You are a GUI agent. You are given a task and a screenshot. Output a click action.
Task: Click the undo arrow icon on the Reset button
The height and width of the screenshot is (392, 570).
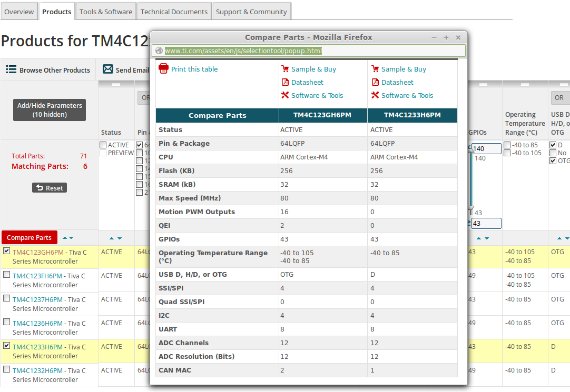pyautogui.click(x=40, y=188)
